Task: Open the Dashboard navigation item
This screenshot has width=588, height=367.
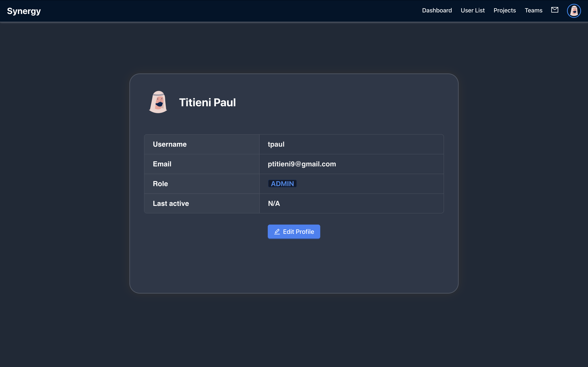Action: point(437,10)
